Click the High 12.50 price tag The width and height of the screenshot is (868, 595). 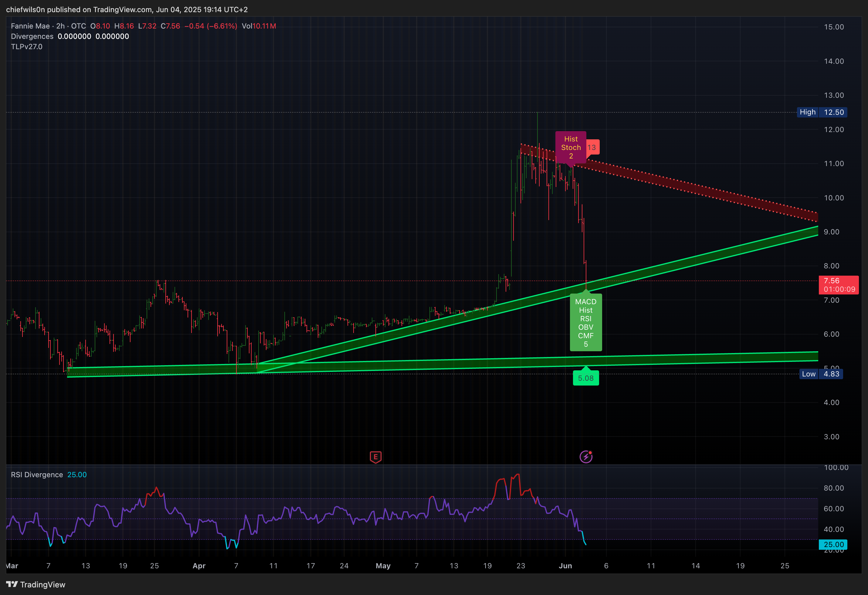[x=822, y=112]
